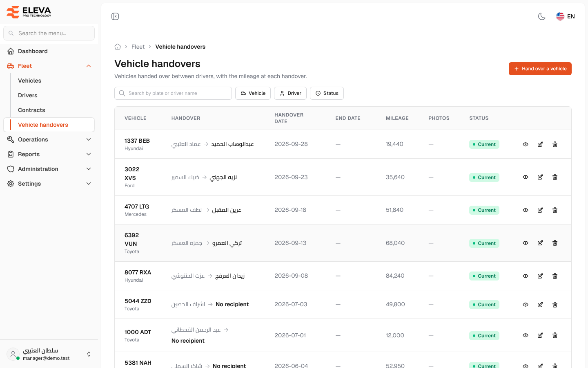The height and width of the screenshot is (368, 588).
Task: Click the Settings gear icon
Action: tap(11, 184)
